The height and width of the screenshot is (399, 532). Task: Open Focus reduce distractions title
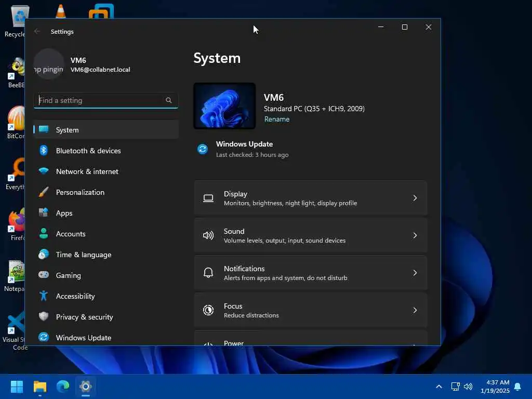(233, 305)
